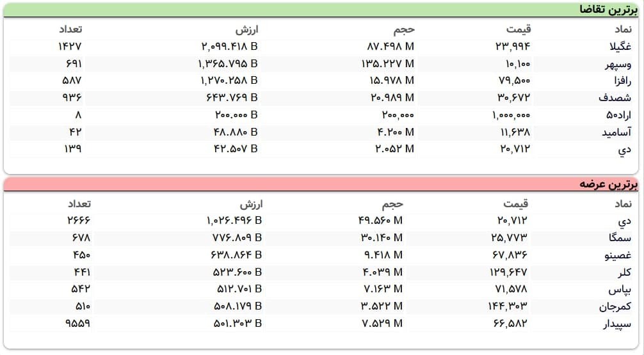Select the سمگا symbol link
Viewport: 644px width, 355px height.
click(620, 238)
